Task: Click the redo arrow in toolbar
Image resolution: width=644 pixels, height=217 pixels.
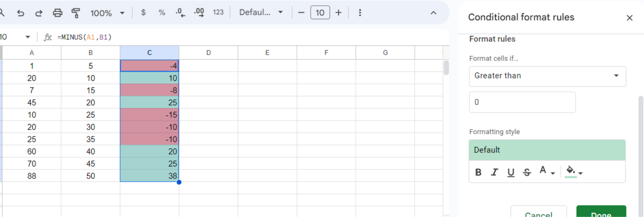Action: pos(39,13)
